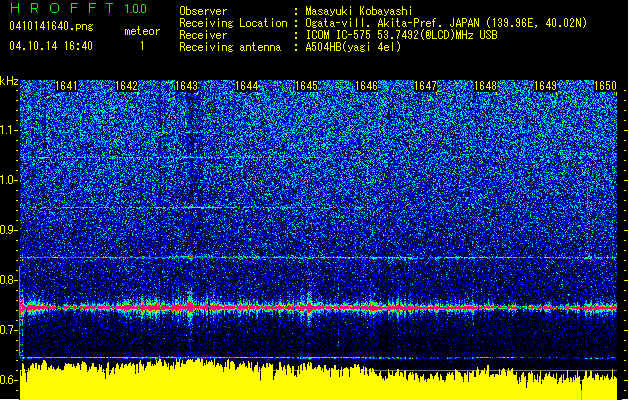
Task: Click the 1647 time marker
Action: (x=425, y=86)
